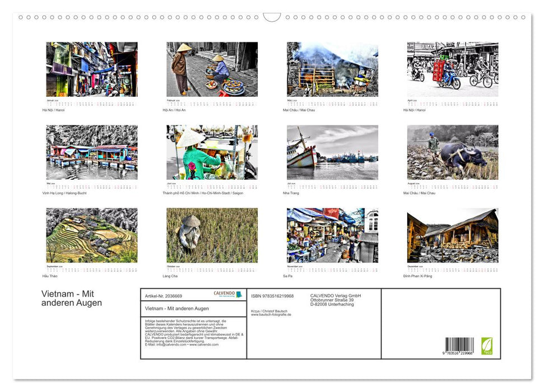Image resolution: width=544 pixels, height=392 pixels.
Task: Open the Halong Bay floating houses photo
Action: [91, 152]
